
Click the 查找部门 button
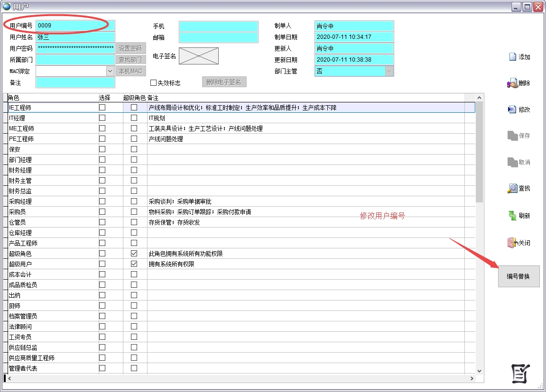coord(130,60)
